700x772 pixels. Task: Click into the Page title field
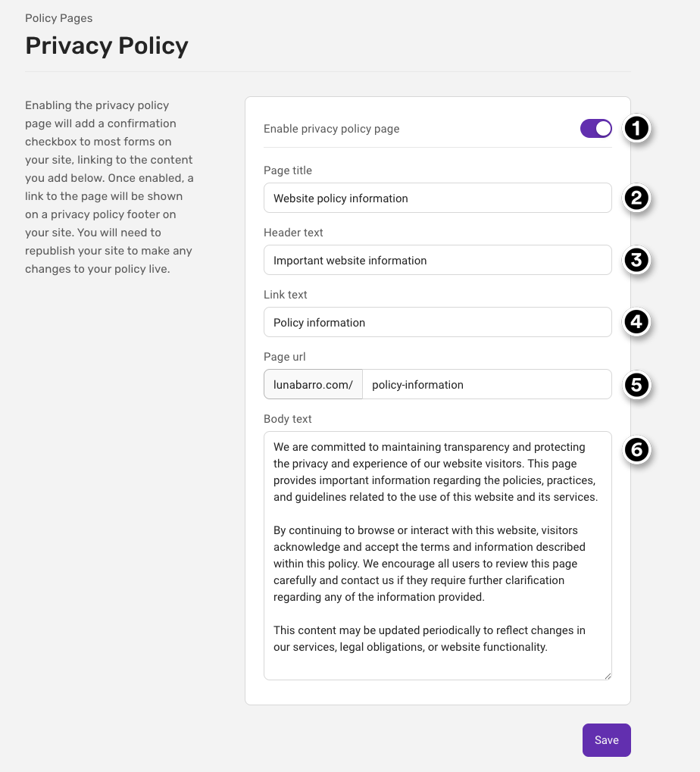click(x=438, y=198)
